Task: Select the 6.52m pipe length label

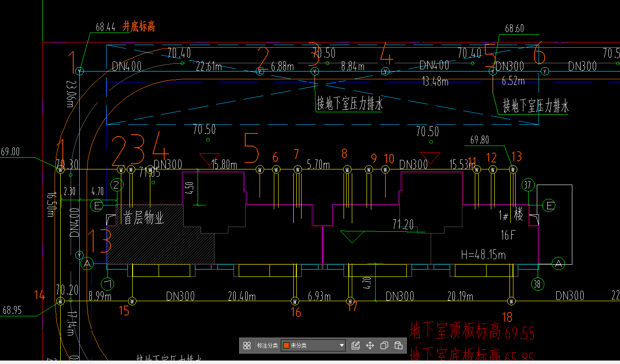Action: pyautogui.click(x=513, y=81)
